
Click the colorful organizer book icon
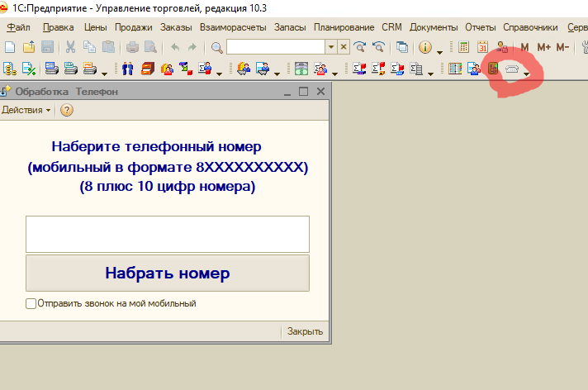[x=455, y=69]
